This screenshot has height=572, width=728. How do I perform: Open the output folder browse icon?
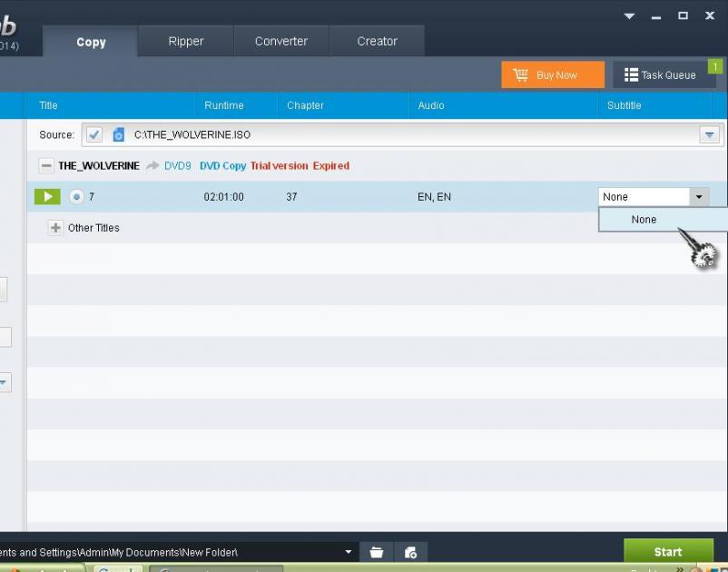point(377,553)
